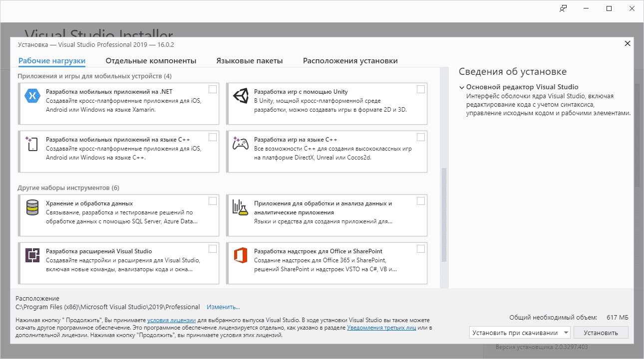Click the Изменить... location link
The width and height of the screenshot is (644, 359).
click(223, 307)
